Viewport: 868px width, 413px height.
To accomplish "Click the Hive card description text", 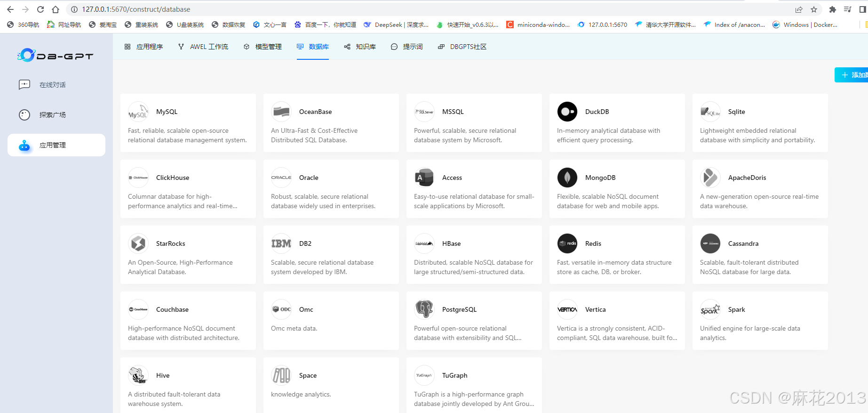I will point(174,399).
